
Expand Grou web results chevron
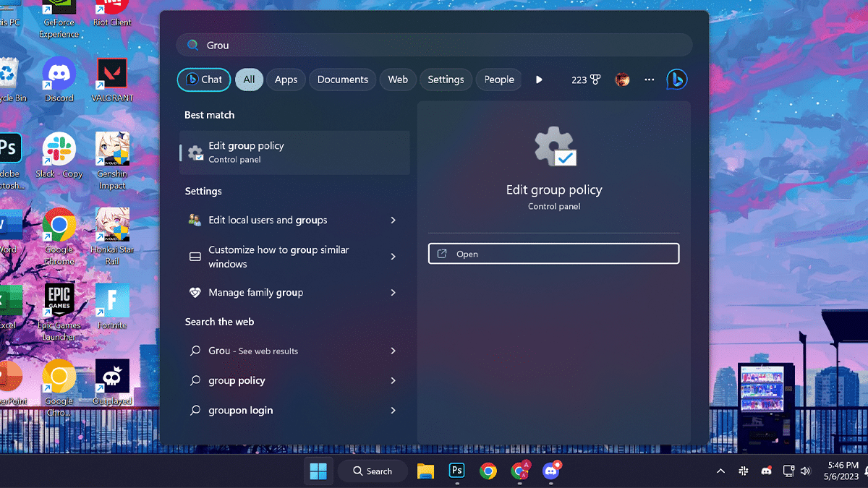click(393, 351)
